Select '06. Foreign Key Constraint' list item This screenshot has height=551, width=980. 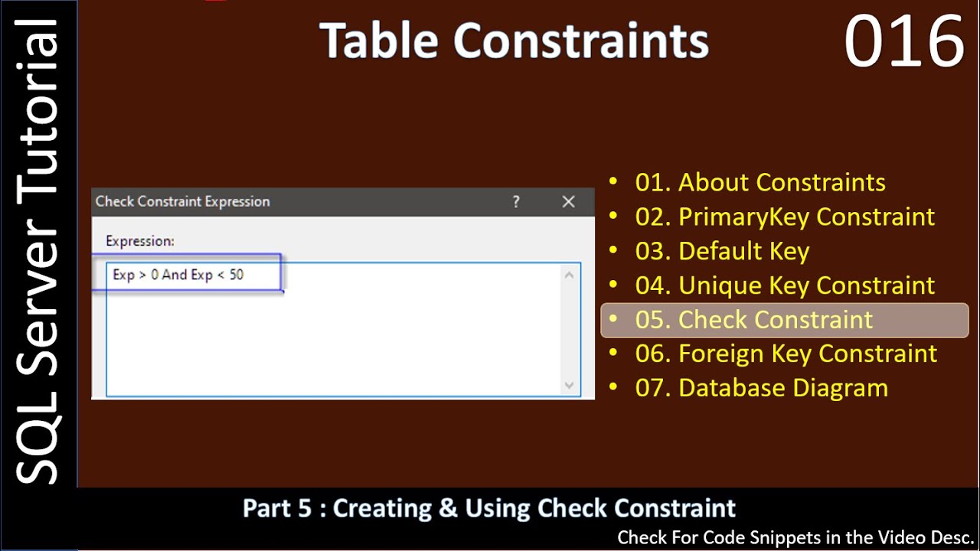pos(786,354)
